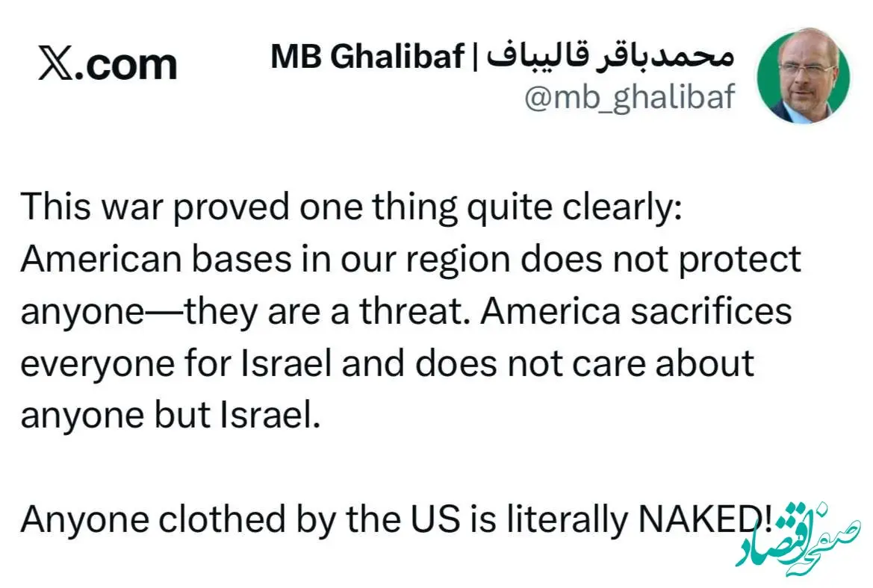Click the "MB Ghalibaf" English display name
Viewport: 873px width, 588px height.
(367, 57)
